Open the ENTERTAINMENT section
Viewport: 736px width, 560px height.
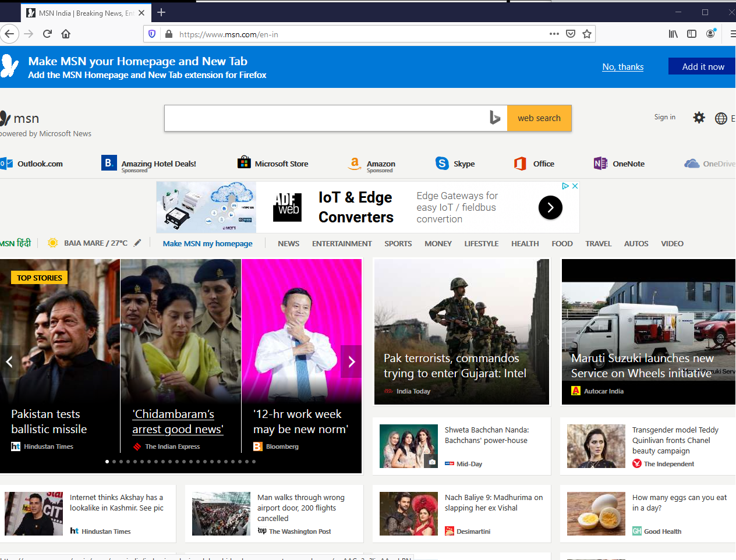pyautogui.click(x=342, y=243)
